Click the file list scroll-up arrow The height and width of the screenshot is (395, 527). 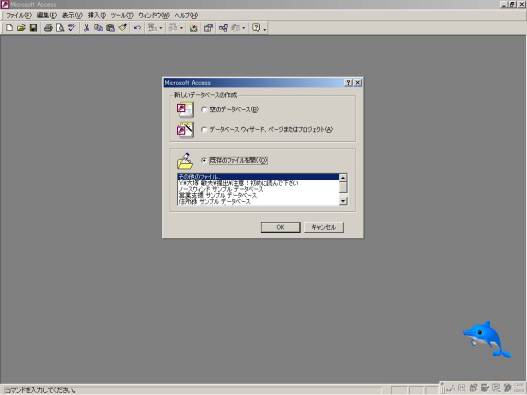pos(343,177)
